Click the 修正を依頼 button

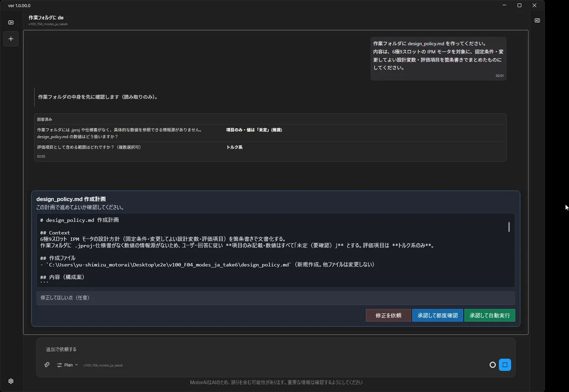click(x=388, y=315)
